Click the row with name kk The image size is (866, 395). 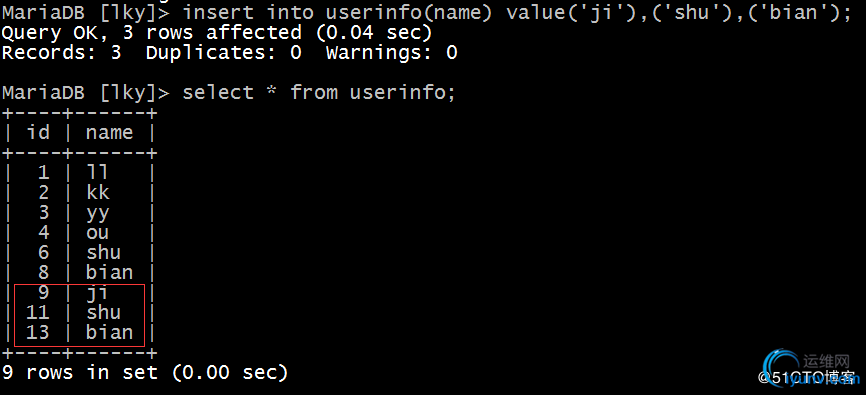click(78, 193)
